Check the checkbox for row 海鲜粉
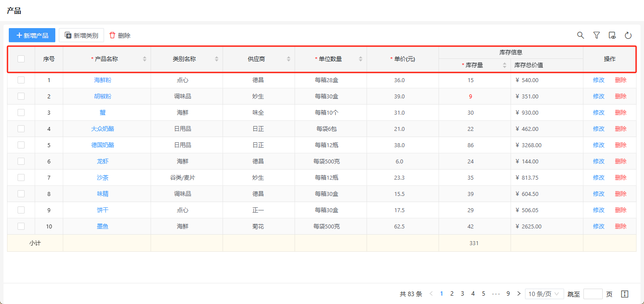Image resolution: width=644 pixels, height=304 pixels. [x=21, y=80]
